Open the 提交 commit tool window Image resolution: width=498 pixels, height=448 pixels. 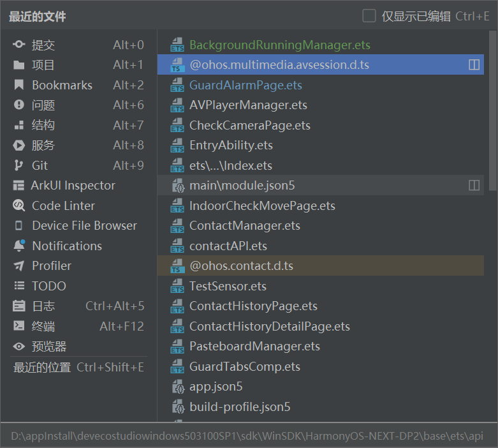coord(78,45)
